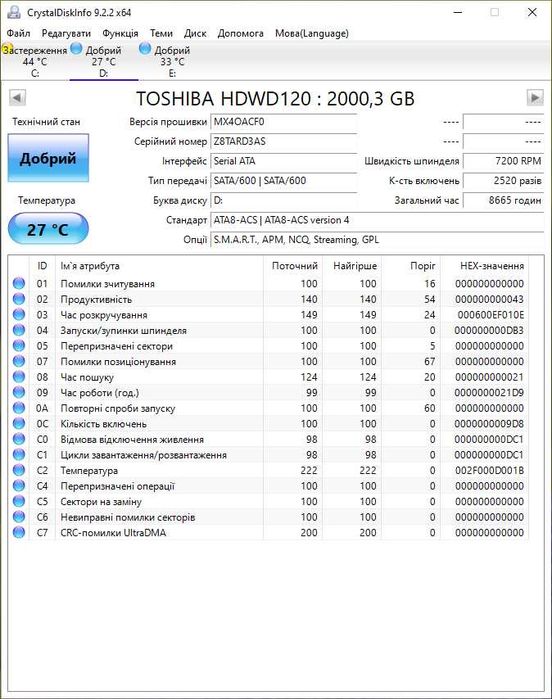Click the 8665 годин total hours field
This screenshot has width=552, height=699.
(x=503, y=200)
